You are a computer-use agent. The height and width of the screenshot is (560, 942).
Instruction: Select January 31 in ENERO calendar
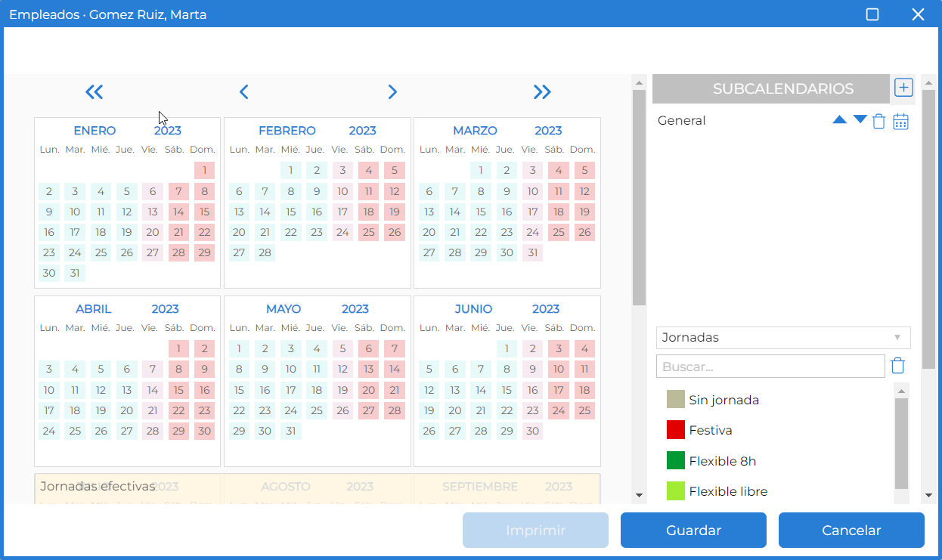(75, 273)
